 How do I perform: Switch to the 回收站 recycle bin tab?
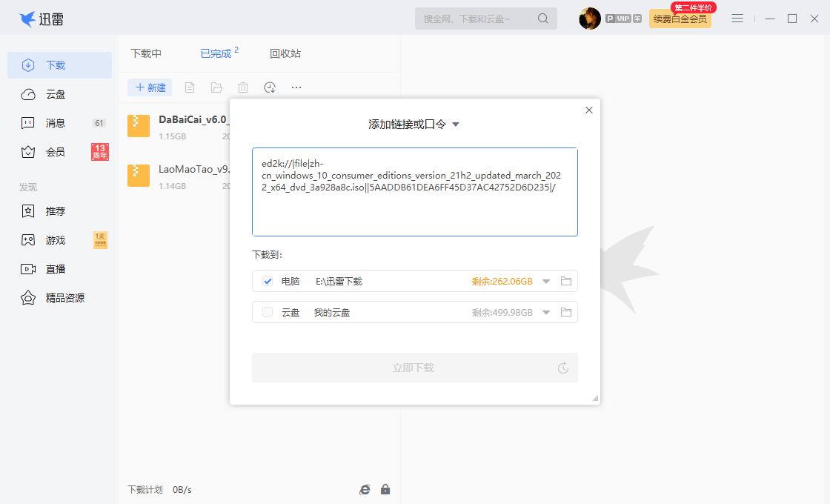click(x=285, y=53)
